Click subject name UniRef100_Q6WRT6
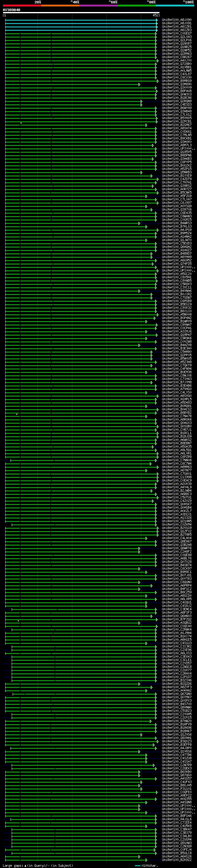The height and width of the screenshot is (868, 197). pyautogui.click(x=177, y=548)
